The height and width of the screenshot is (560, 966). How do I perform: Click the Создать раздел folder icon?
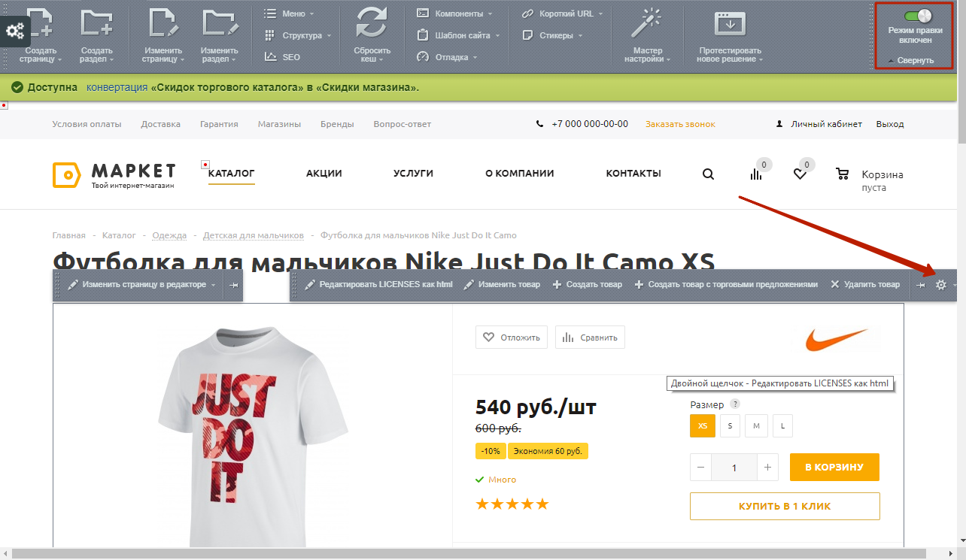[96, 22]
